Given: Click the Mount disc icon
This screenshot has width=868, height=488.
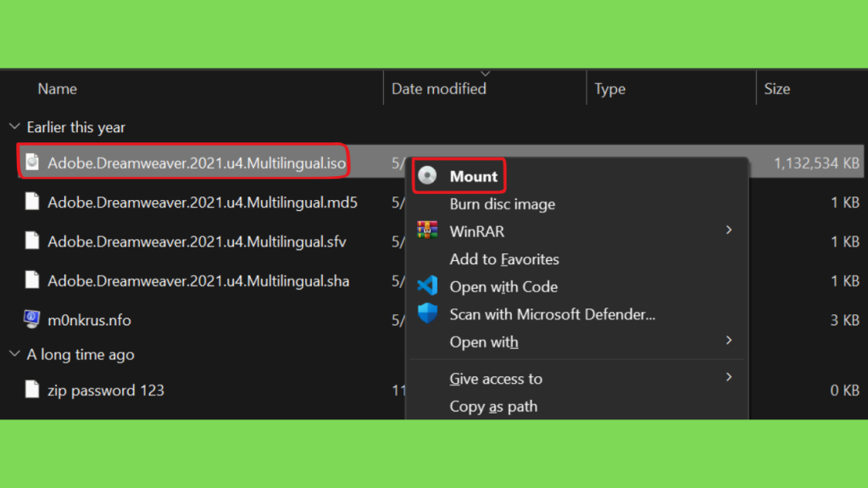Looking at the screenshot, I should [x=427, y=176].
